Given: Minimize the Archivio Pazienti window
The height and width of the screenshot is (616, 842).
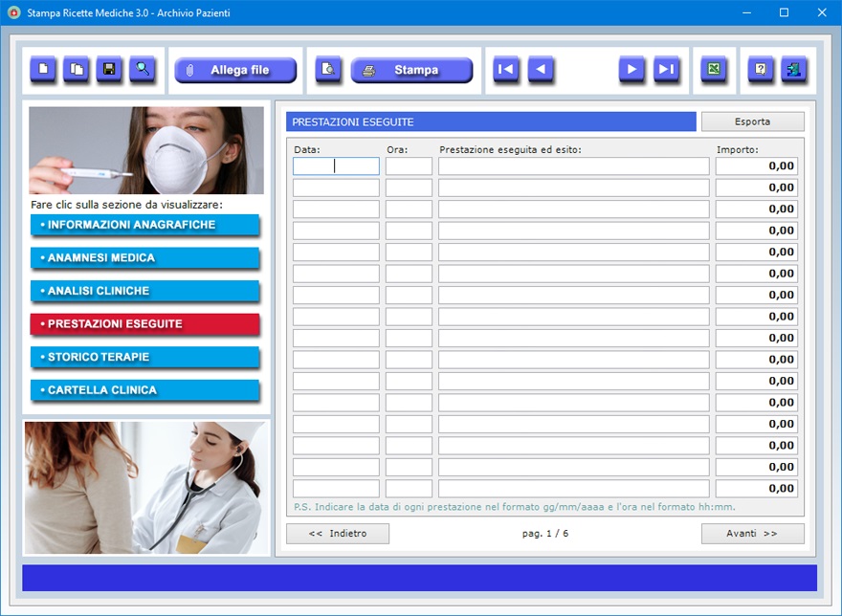Looking at the screenshot, I should tap(746, 12).
